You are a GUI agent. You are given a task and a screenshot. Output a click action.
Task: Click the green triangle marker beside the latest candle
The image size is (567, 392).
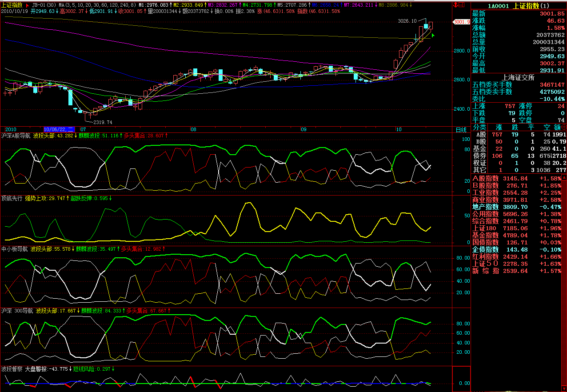click(433, 36)
